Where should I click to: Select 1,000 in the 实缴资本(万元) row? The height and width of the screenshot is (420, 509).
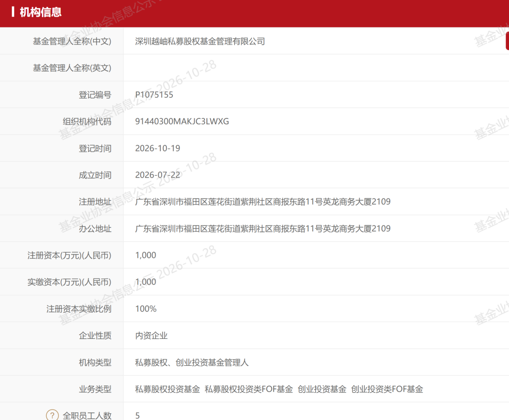146,282
